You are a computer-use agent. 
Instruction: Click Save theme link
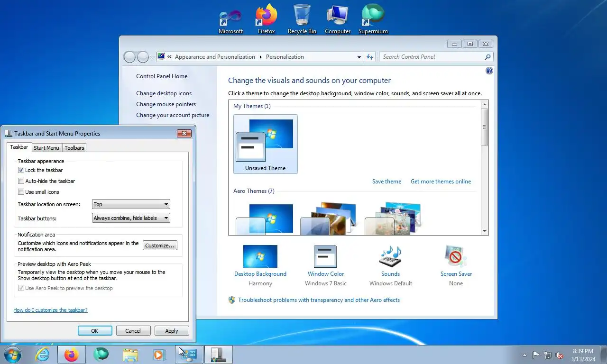point(386,182)
